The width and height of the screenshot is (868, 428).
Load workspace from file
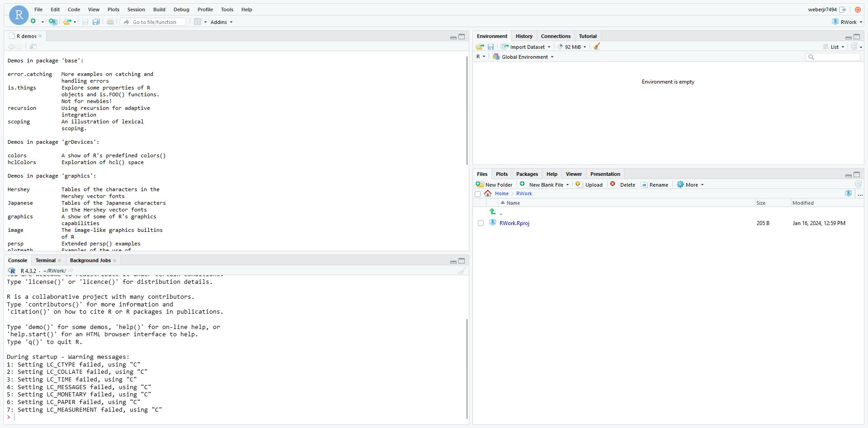pyautogui.click(x=479, y=47)
